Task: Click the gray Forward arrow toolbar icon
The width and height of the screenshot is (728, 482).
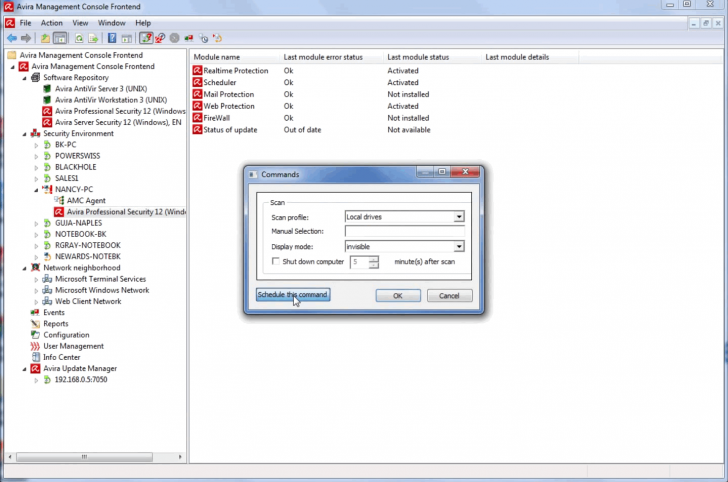Action: pos(26,38)
